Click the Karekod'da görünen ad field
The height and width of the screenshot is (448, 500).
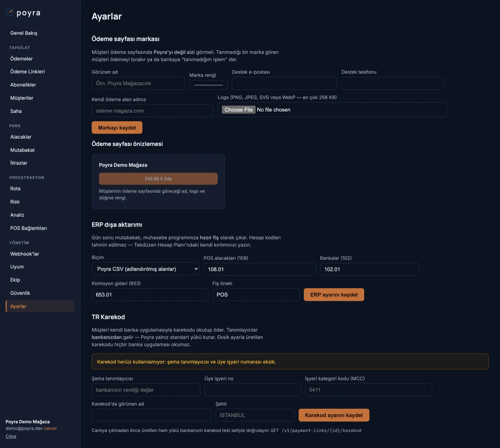click(x=151, y=415)
